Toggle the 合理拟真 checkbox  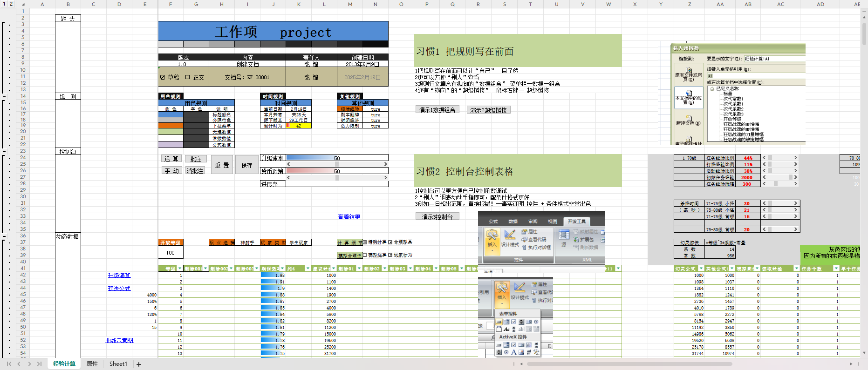(390, 242)
